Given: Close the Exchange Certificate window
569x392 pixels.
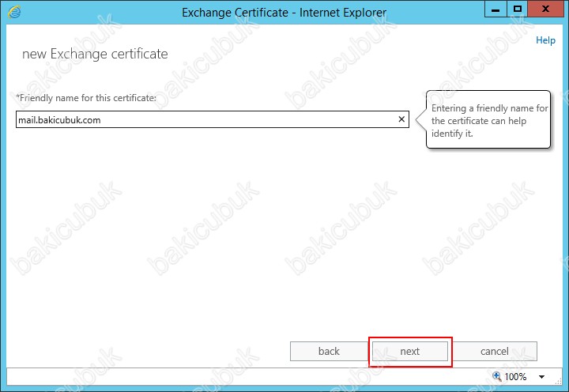Looking at the screenshot, I should [x=545, y=9].
